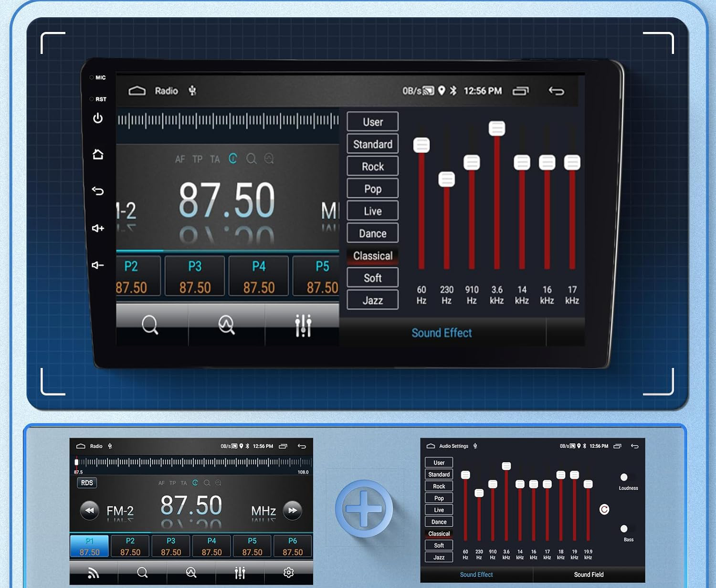The width and height of the screenshot is (716, 588).
Task: Select the Jazz preset on the large screen
Action: [372, 300]
